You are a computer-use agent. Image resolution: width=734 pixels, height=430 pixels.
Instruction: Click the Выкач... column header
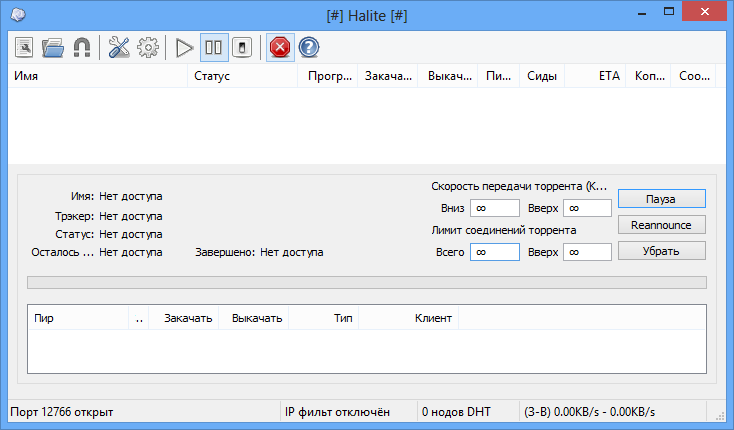click(x=448, y=76)
